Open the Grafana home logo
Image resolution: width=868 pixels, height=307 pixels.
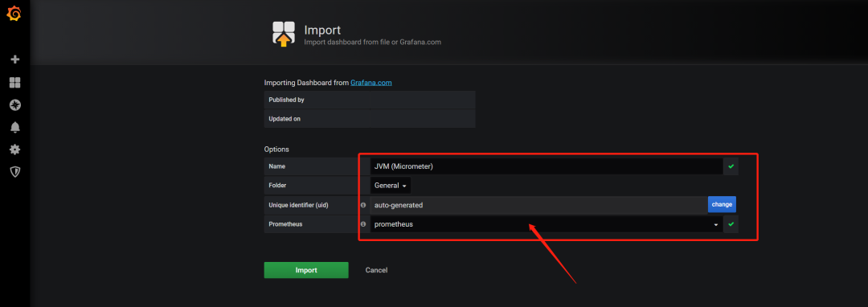click(x=14, y=14)
